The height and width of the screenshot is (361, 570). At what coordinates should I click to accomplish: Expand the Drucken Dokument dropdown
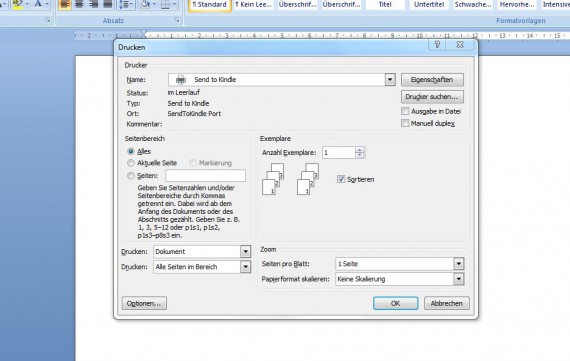click(x=245, y=252)
